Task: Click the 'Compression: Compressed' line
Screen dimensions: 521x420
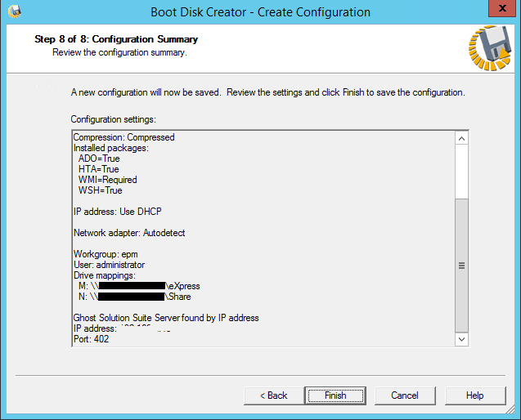Action: [x=124, y=137]
